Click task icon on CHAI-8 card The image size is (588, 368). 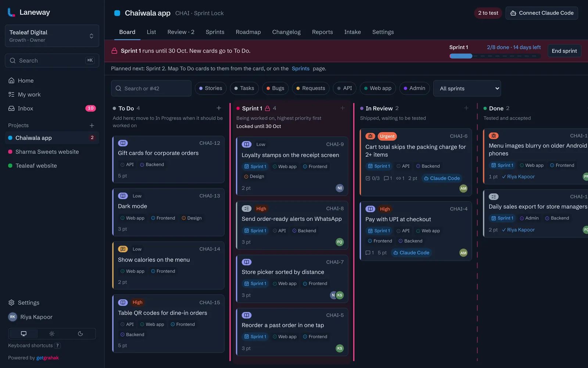(247, 209)
